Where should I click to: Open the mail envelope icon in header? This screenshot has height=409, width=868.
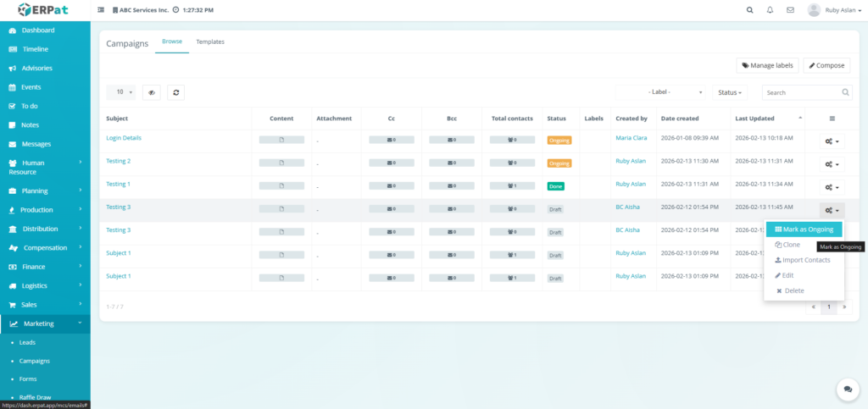(x=790, y=10)
